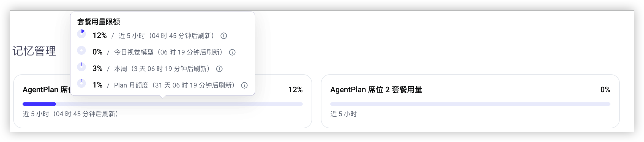Click the 3% weekly circular usage indicator

click(81, 67)
